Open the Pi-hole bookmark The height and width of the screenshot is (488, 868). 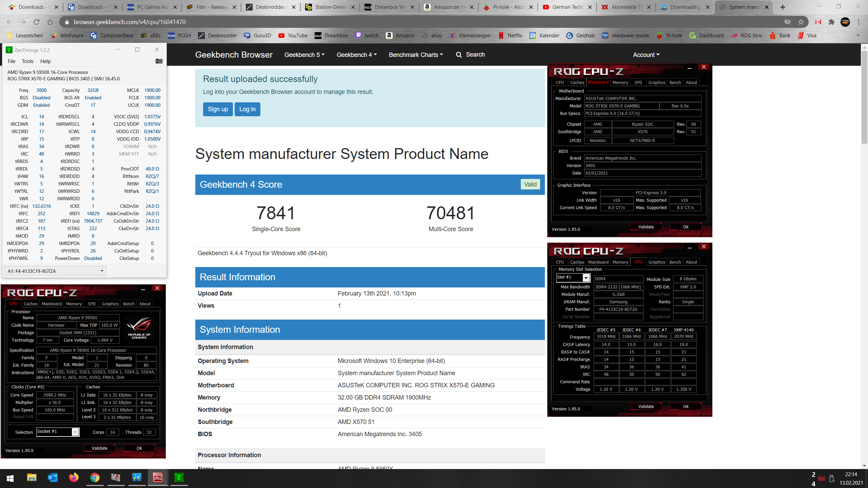pyautogui.click(x=669, y=36)
